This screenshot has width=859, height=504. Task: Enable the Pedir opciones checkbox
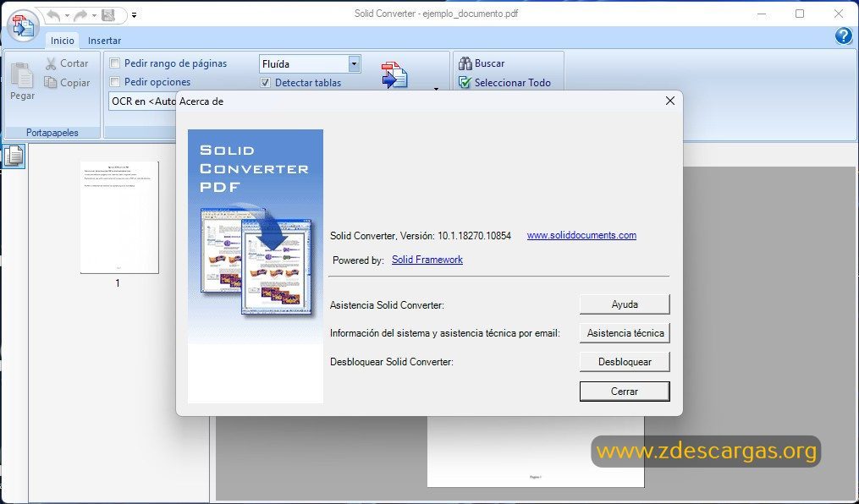114,82
